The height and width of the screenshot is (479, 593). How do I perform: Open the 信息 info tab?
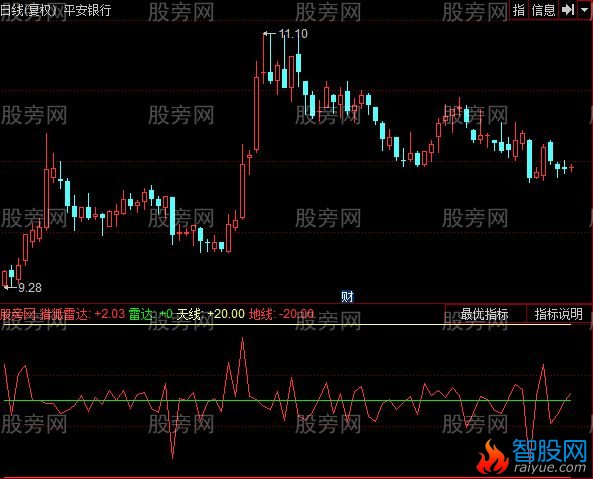pyautogui.click(x=543, y=10)
